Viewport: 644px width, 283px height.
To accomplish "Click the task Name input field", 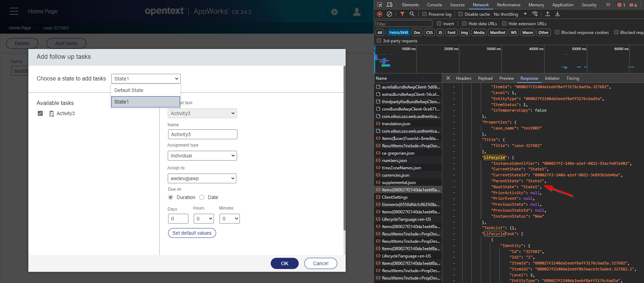I will point(202,134).
